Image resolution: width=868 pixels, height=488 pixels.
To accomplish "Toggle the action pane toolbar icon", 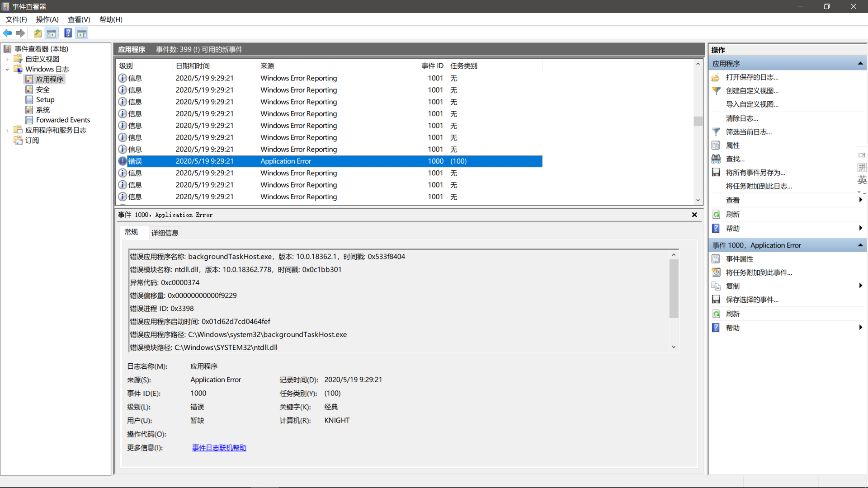I will click(x=82, y=33).
